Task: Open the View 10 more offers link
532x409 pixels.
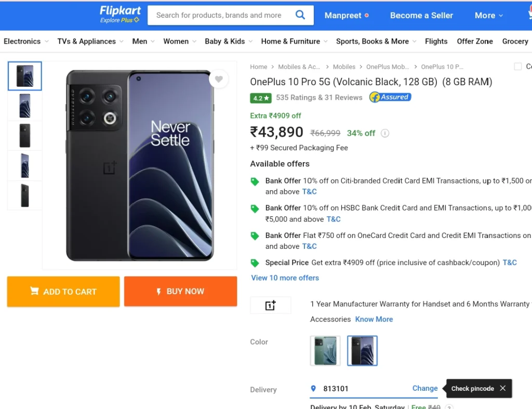Action: pos(285,278)
